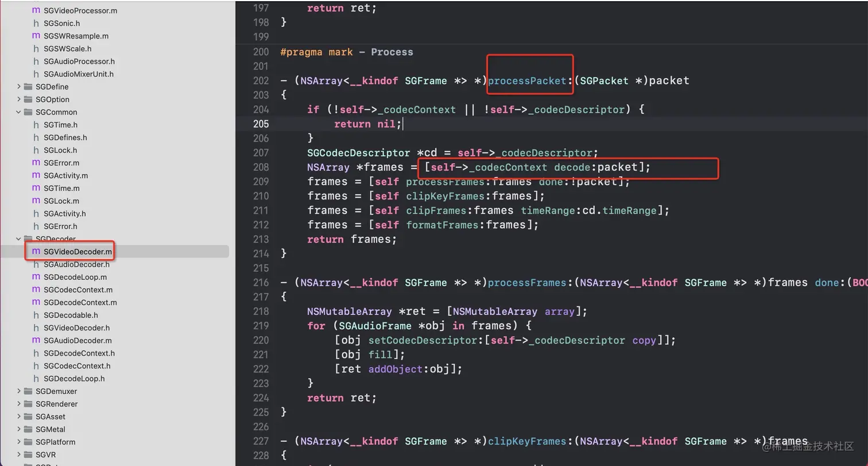This screenshot has height=466, width=868.
Task: Select SGVideoDecoder.h header file
Action: pos(76,328)
